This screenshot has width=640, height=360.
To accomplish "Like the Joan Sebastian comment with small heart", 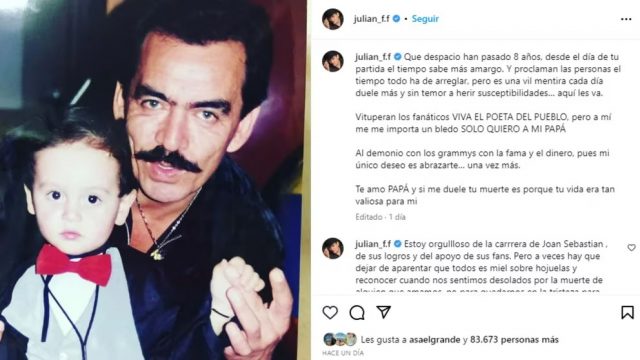I will point(631,247).
